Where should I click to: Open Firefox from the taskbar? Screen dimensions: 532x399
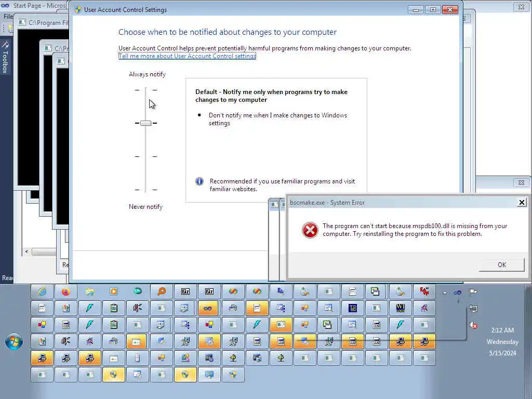tap(66, 291)
